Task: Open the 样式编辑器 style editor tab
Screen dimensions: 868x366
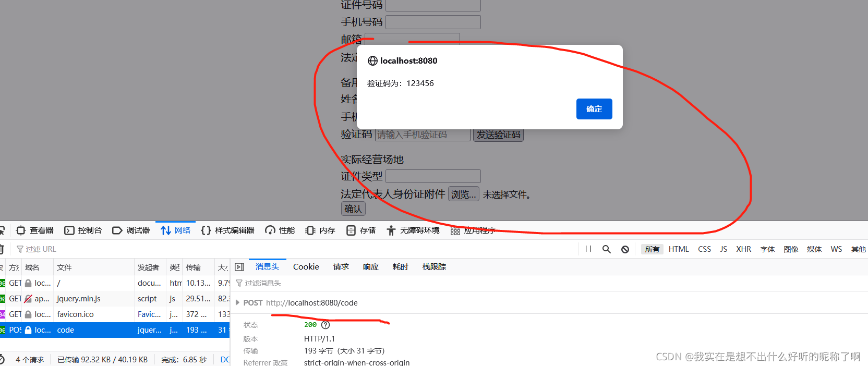Action: (228, 230)
